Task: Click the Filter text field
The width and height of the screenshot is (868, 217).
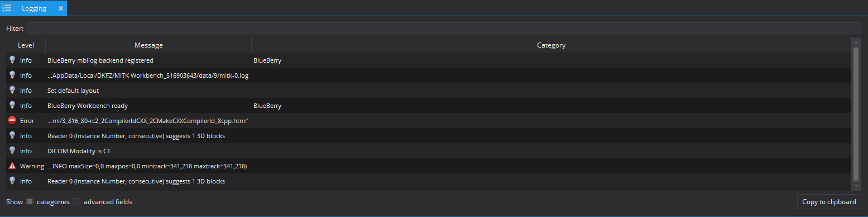Action: click(x=444, y=28)
